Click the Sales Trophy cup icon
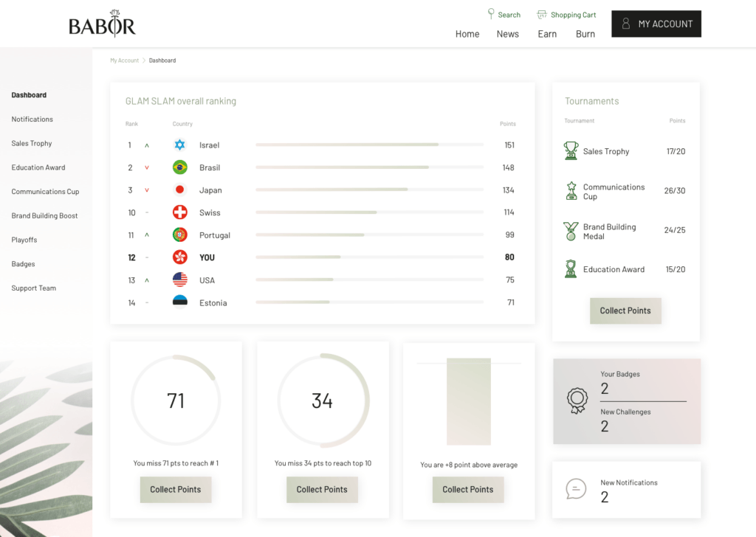The width and height of the screenshot is (756, 537). point(571,150)
